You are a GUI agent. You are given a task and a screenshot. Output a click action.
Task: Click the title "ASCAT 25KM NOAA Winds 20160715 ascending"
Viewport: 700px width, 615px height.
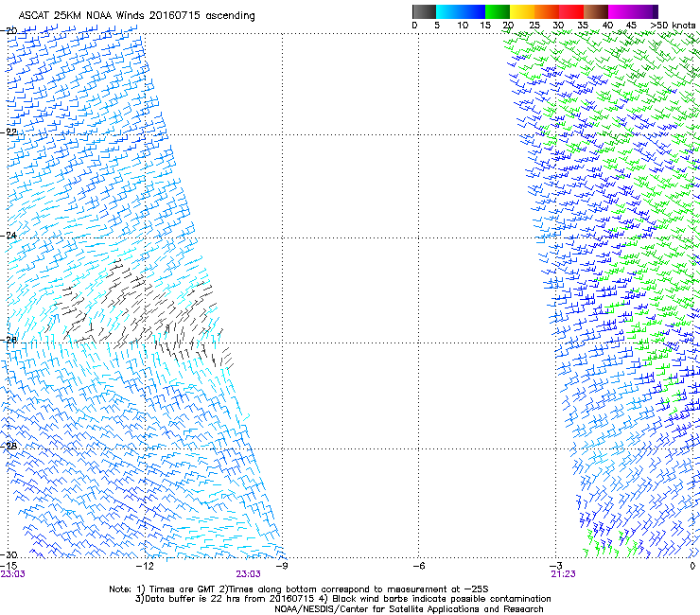click(136, 16)
